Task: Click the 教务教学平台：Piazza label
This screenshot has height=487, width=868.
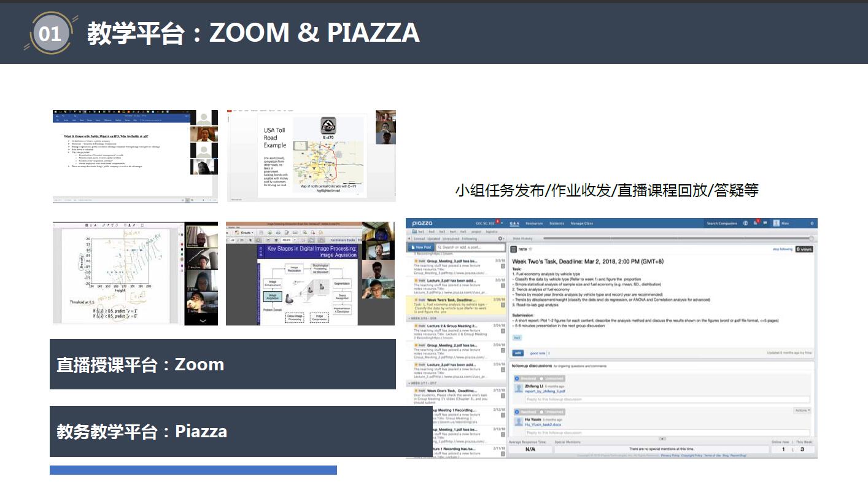Action: [142, 431]
